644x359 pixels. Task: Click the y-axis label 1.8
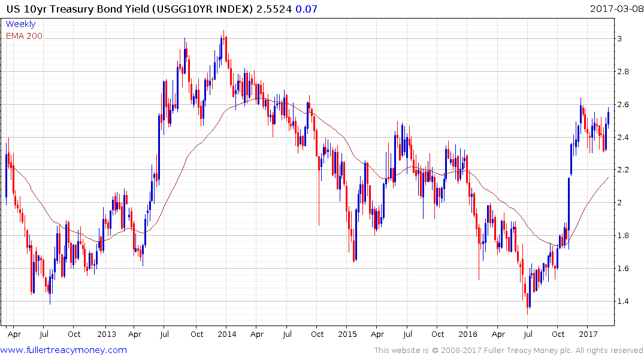pos(623,235)
